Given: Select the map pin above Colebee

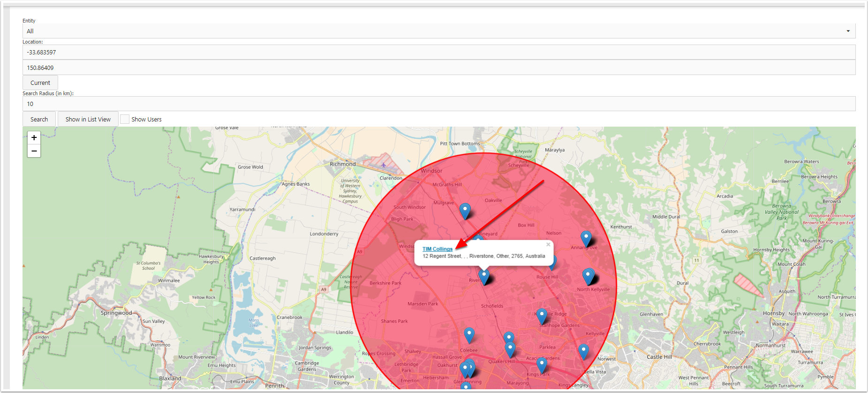Looking at the screenshot, I should [469, 335].
